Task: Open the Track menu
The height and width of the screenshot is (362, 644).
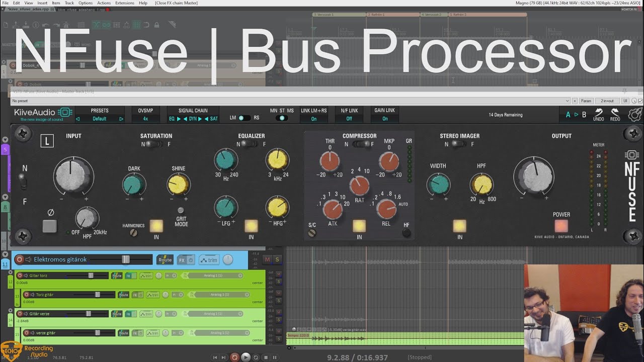Action: click(69, 3)
